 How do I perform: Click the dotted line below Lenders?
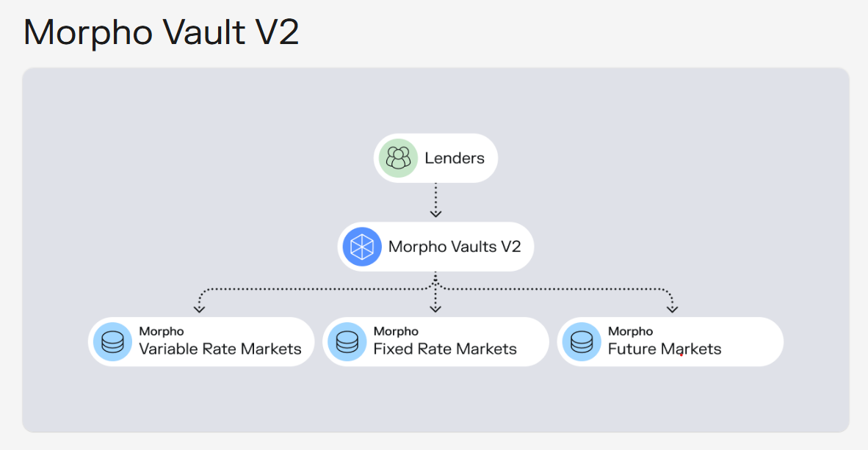pos(435,197)
